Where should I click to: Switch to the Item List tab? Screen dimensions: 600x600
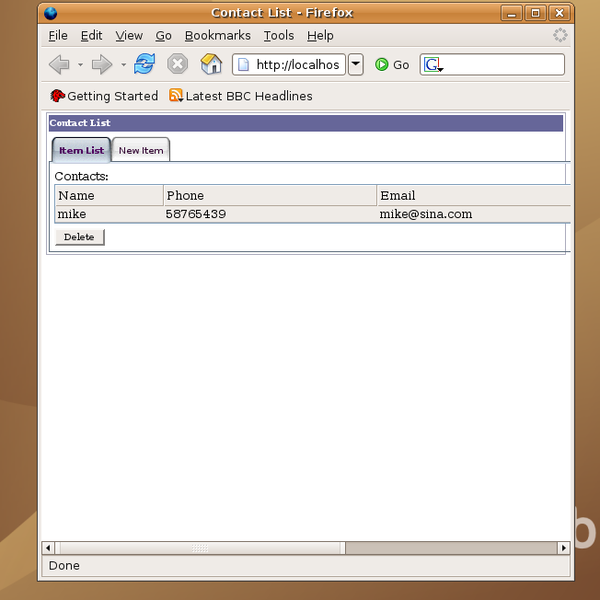tap(81, 150)
